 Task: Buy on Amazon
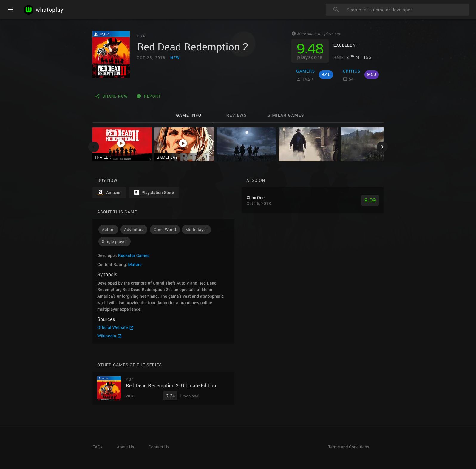tap(109, 193)
